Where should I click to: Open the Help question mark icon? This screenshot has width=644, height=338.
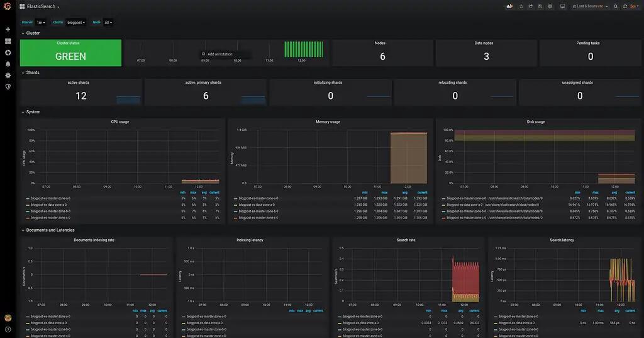pyautogui.click(x=8, y=329)
